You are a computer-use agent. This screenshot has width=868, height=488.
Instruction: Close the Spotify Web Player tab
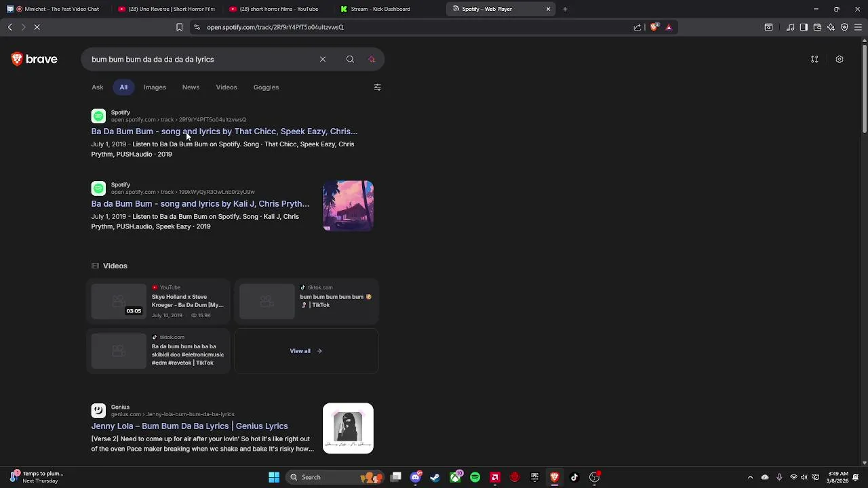548,9
